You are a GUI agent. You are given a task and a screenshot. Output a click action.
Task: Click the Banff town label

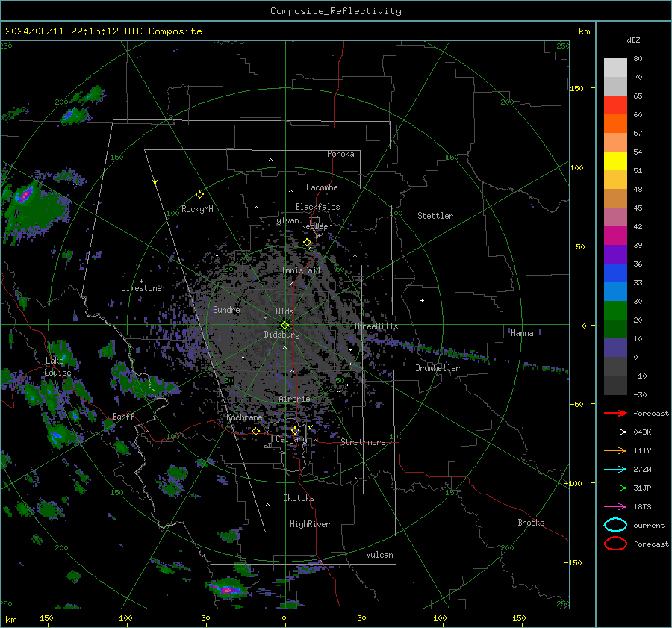tap(123, 416)
